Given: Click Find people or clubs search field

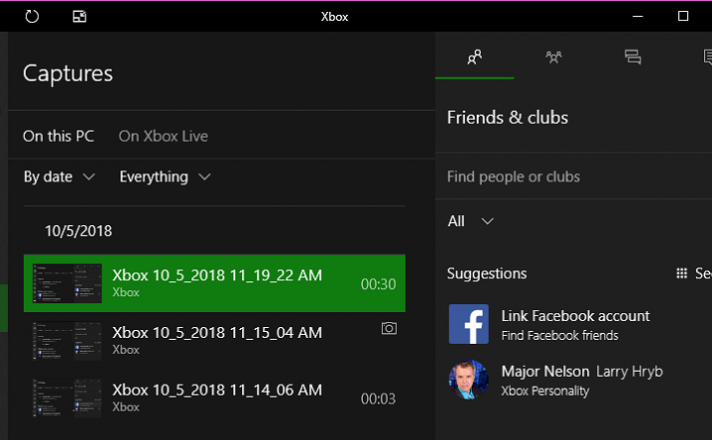Looking at the screenshot, I should coord(573,177).
